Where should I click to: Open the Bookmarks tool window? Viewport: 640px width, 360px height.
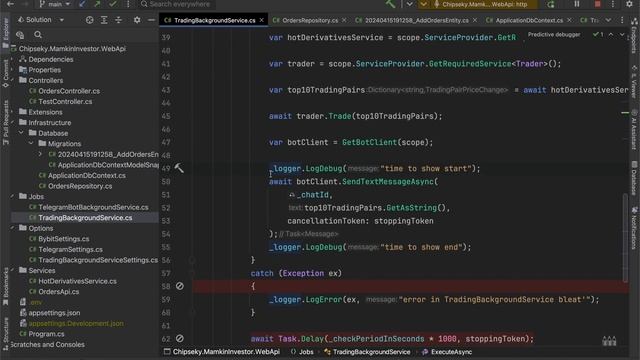pyautogui.click(x=5, y=287)
